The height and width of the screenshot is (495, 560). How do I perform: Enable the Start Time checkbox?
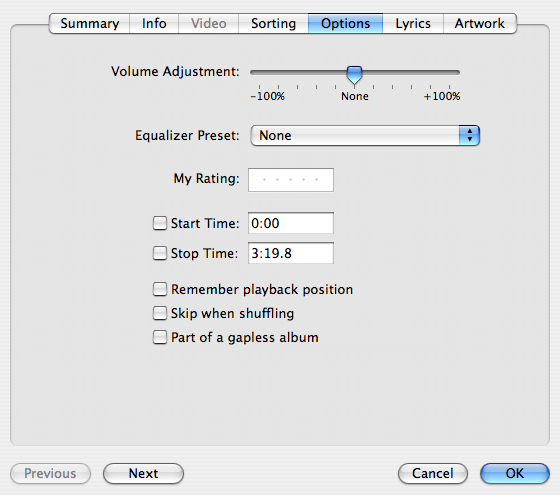(x=160, y=223)
